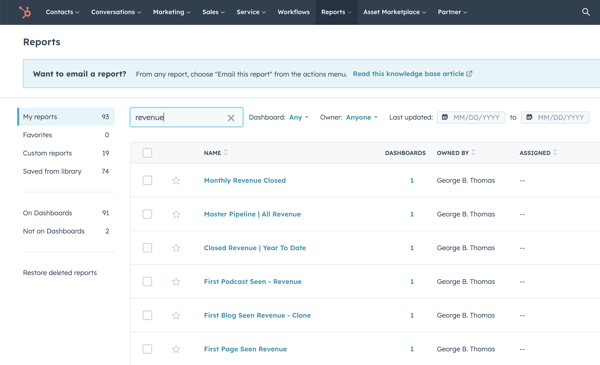The width and height of the screenshot is (600, 365).
Task: View dashboard count for First Page Seen Revenue
Action: pyautogui.click(x=412, y=349)
